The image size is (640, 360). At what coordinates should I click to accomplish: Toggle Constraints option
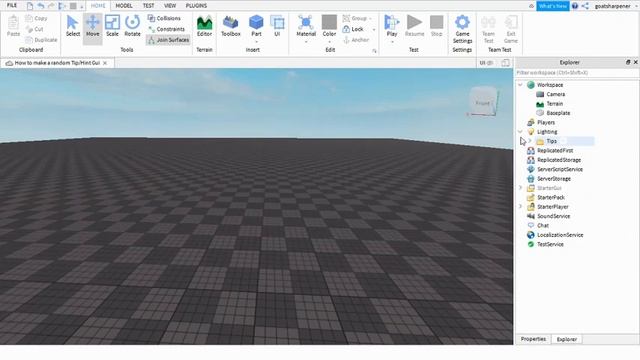(166, 29)
